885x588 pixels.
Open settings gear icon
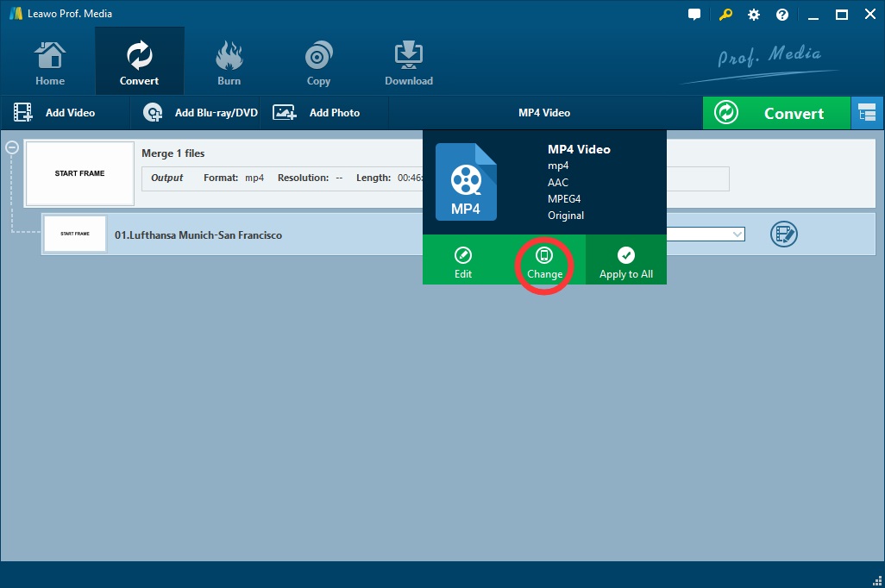pos(754,15)
